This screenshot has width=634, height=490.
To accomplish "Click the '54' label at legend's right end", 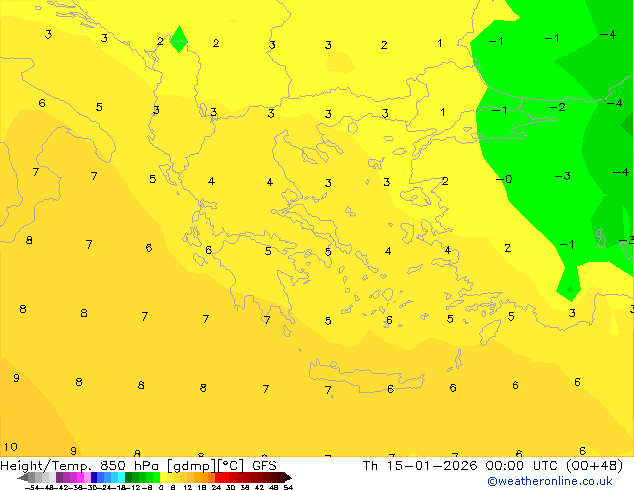I will click(x=288, y=487).
